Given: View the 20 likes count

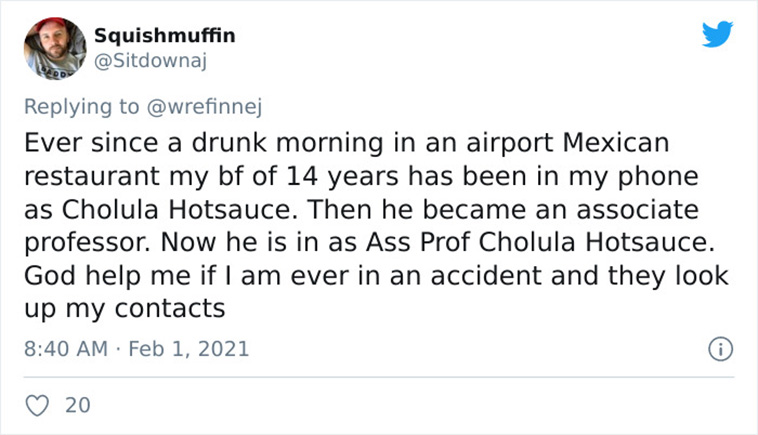Looking at the screenshot, I should pyautogui.click(x=78, y=406).
